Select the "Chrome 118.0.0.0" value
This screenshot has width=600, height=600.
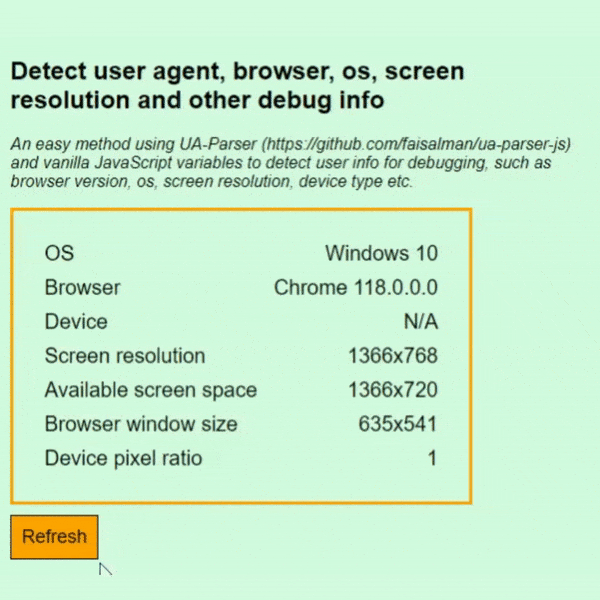pyautogui.click(x=356, y=287)
